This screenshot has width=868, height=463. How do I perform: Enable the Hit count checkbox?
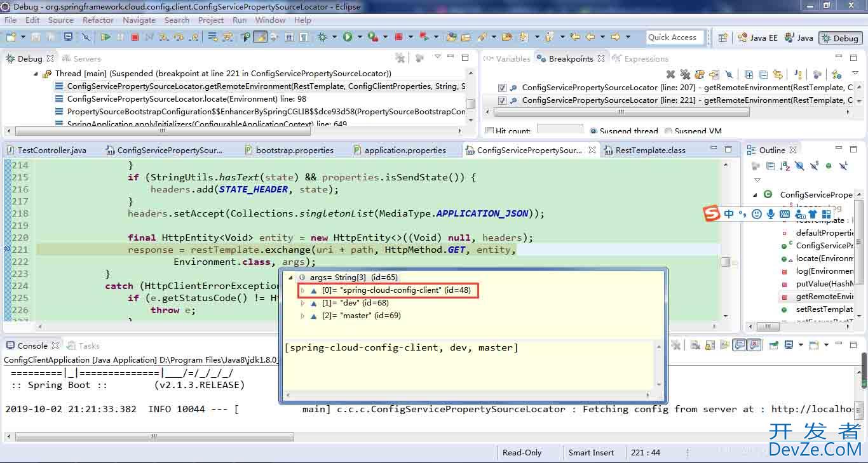pyautogui.click(x=489, y=131)
